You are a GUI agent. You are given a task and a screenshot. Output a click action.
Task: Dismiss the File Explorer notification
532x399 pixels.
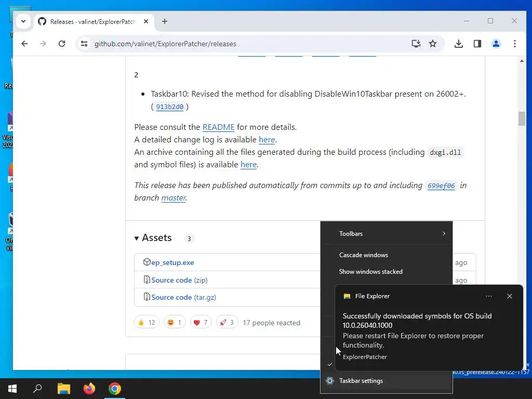point(510,296)
